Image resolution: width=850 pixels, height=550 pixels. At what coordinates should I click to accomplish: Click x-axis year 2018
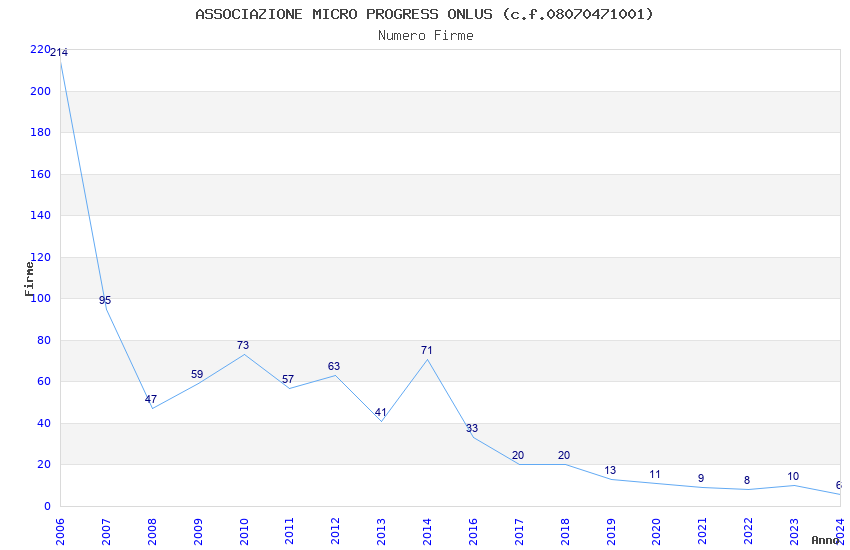[x=565, y=532]
